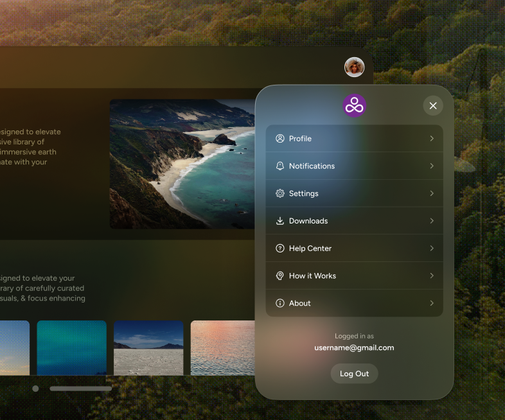Image resolution: width=505 pixels, height=420 pixels.
Task: Click the Notifications bell icon
Action: point(280,166)
